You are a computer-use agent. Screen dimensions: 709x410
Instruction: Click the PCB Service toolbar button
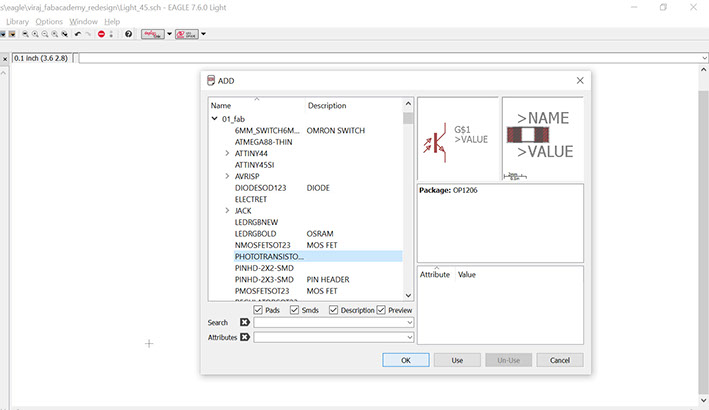187,34
